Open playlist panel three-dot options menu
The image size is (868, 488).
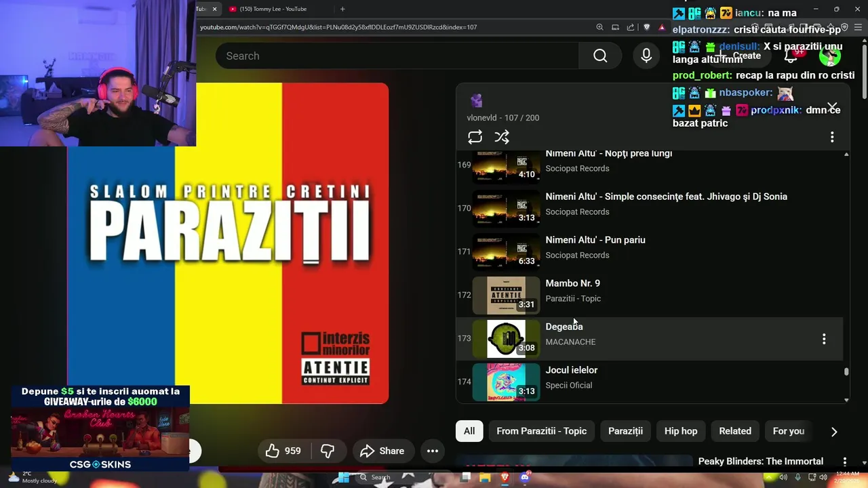tap(832, 137)
